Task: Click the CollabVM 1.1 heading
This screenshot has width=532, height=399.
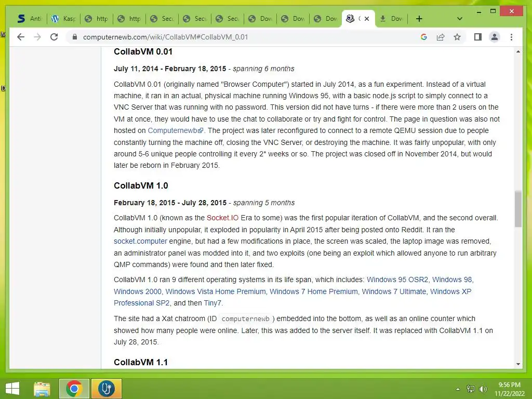Action: pyautogui.click(x=140, y=362)
